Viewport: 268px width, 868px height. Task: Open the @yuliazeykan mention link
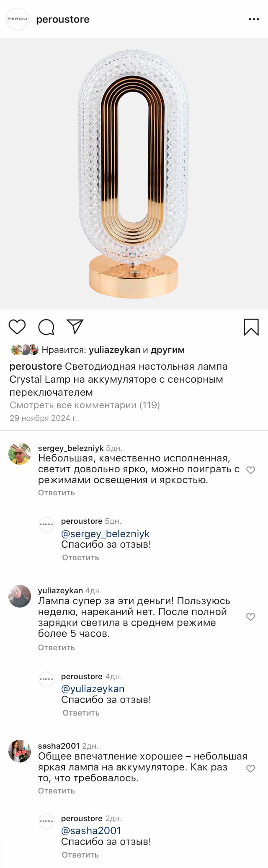93,689
